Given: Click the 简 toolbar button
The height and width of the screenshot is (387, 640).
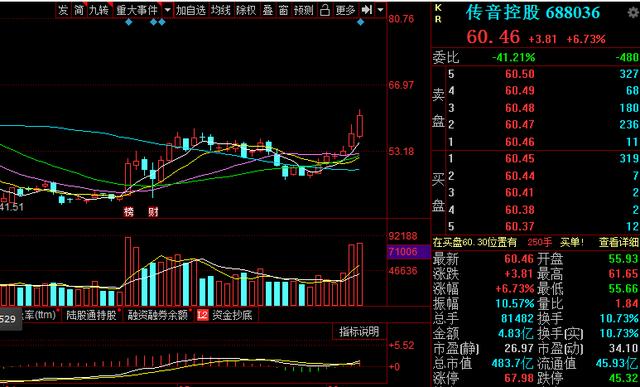Looking at the screenshot, I should (x=78, y=10).
